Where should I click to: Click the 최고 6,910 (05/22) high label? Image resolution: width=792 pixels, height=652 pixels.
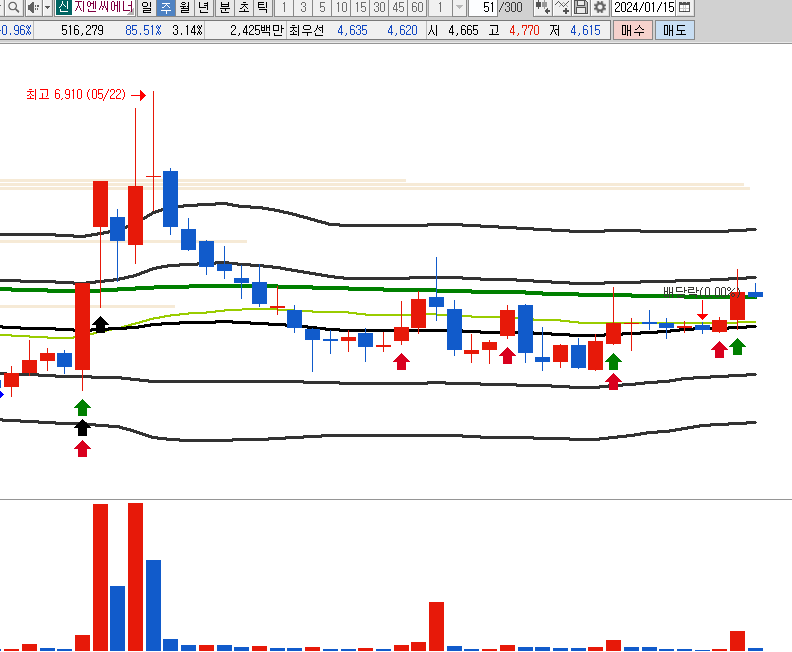pos(76,94)
